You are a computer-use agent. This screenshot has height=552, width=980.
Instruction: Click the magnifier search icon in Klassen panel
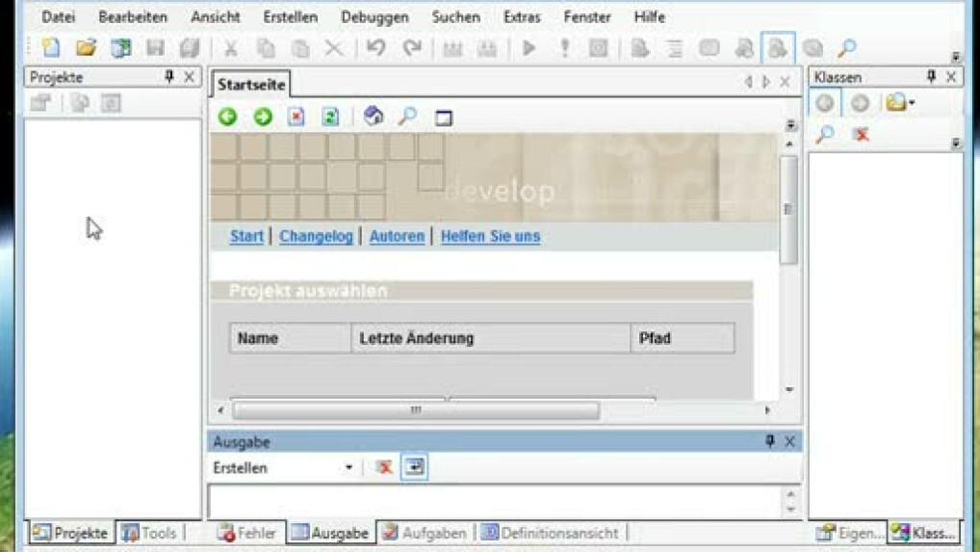coord(824,135)
